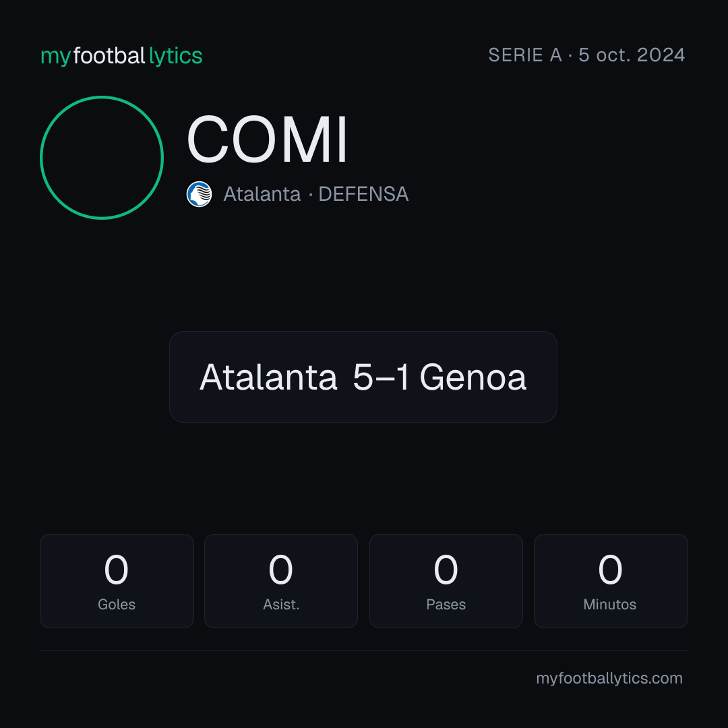This screenshot has width=728, height=728.
Task: Open the Atalanta 5–1 Genoa match card
Action: point(363,377)
